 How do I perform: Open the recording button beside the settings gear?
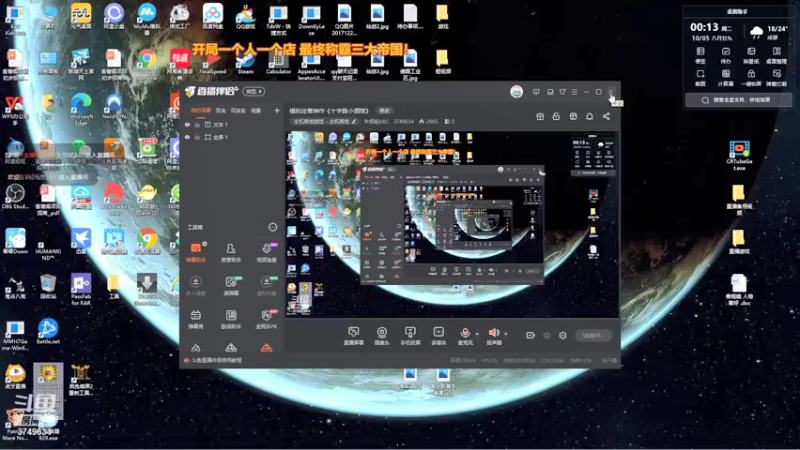click(531, 335)
